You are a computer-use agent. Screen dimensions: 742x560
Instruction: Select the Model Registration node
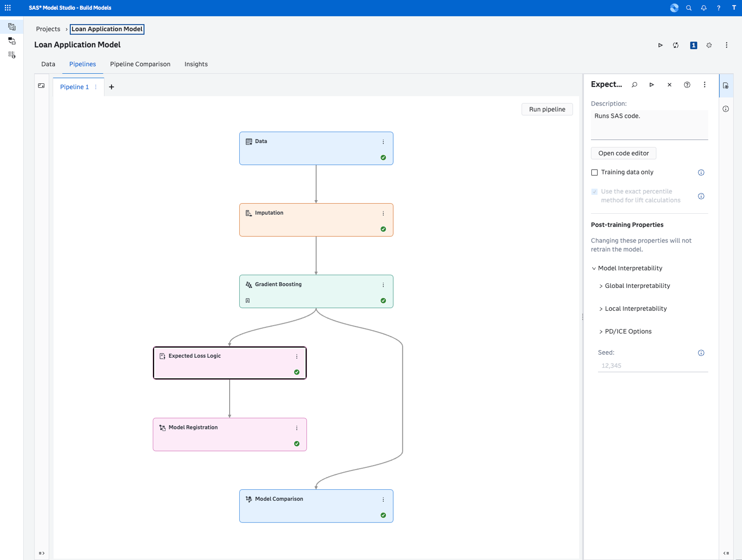pyautogui.click(x=230, y=435)
